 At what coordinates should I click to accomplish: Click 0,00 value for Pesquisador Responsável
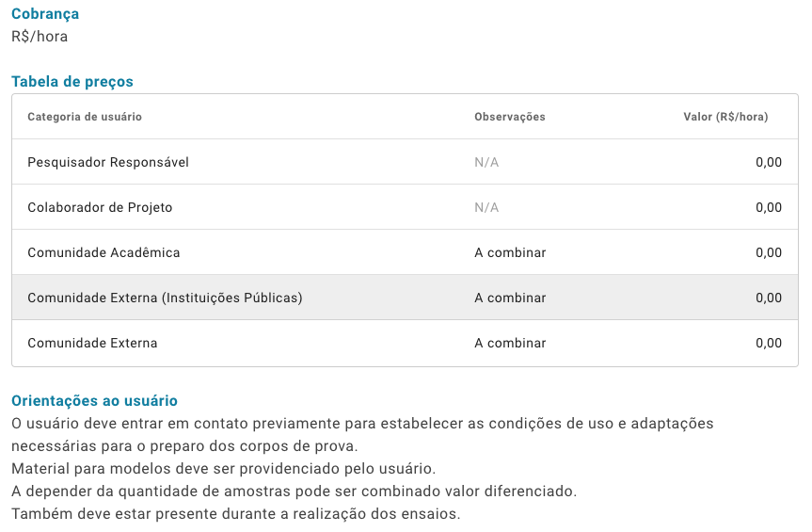[x=769, y=162]
